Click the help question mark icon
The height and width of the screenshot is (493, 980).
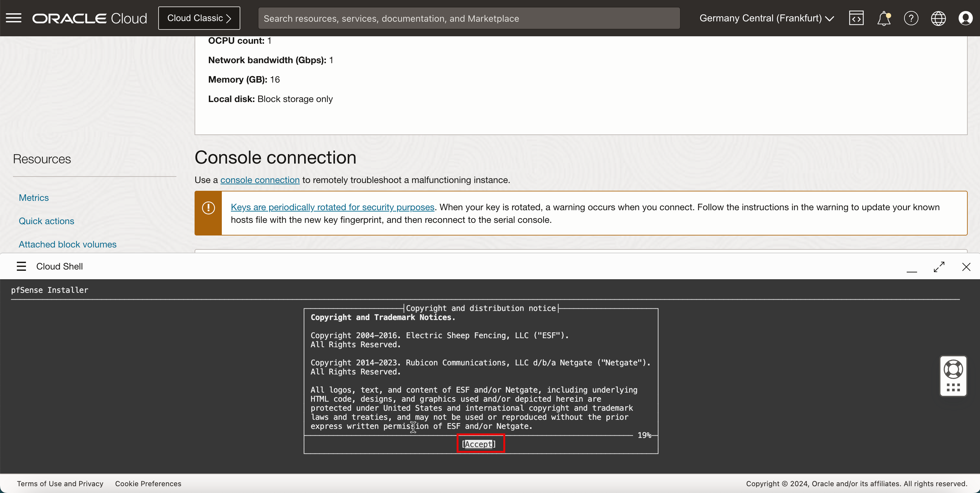(911, 18)
